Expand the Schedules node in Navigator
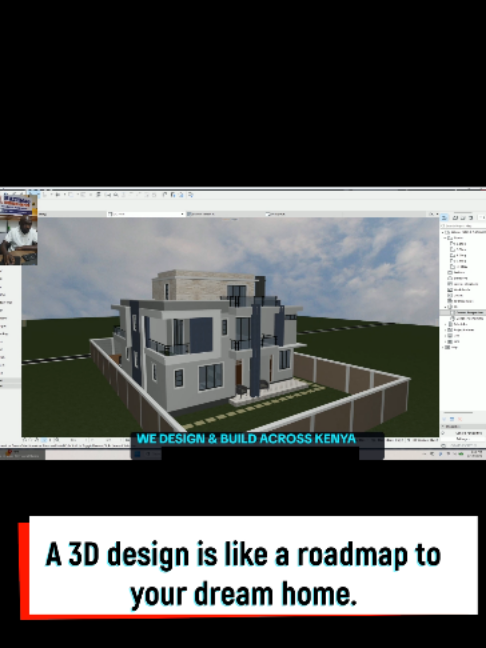The image size is (486, 648). coord(446,324)
